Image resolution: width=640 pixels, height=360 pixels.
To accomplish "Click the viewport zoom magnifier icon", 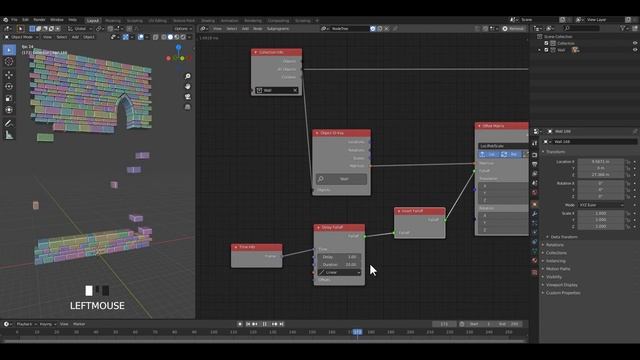I will tap(187, 76).
